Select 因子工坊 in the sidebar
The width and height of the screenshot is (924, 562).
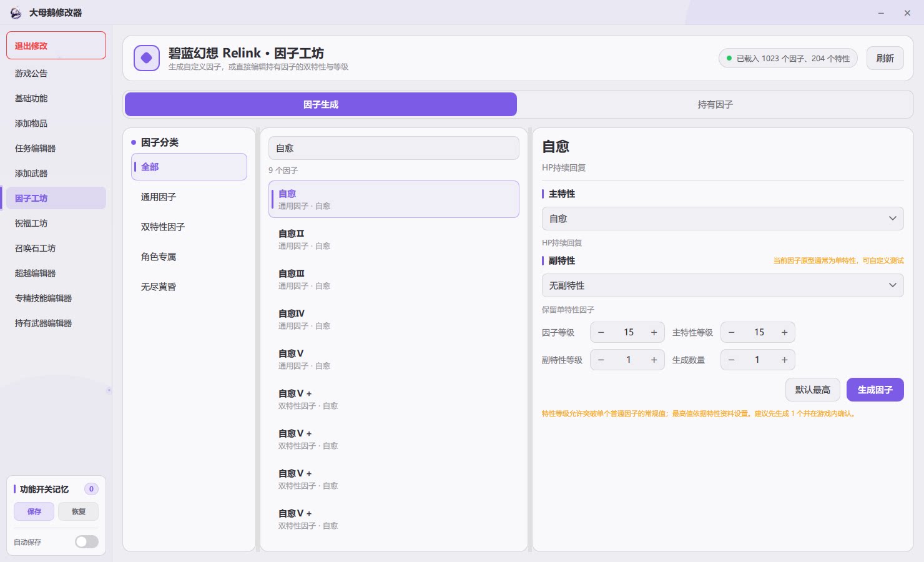coord(56,198)
